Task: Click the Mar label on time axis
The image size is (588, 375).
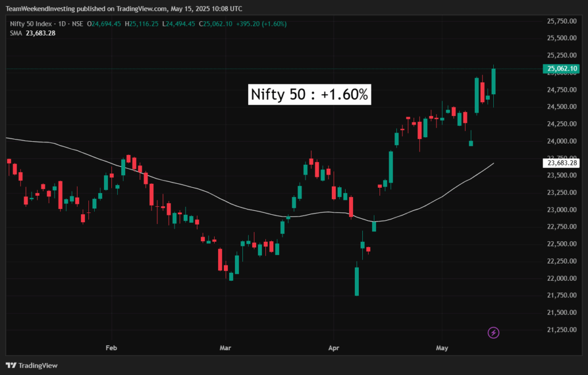Action: (x=225, y=347)
